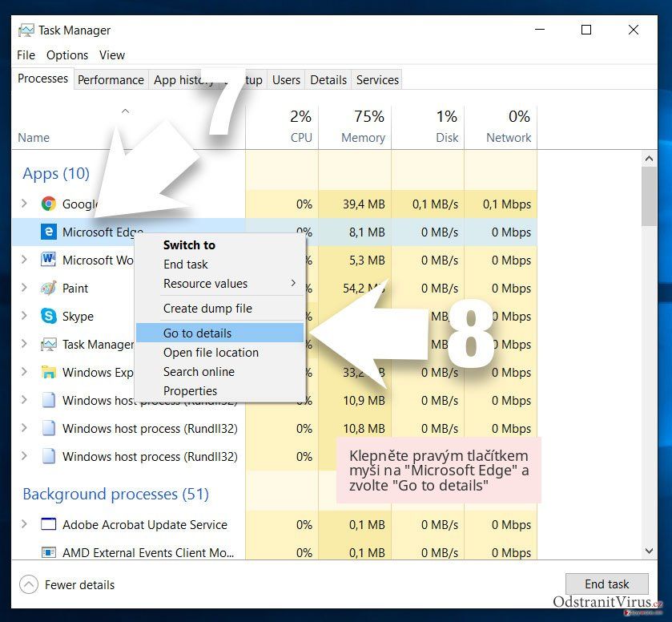This screenshot has width=672, height=622.
Task: Click the Google Chrome app icon
Action: pyautogui.click(x=48, y=204)
